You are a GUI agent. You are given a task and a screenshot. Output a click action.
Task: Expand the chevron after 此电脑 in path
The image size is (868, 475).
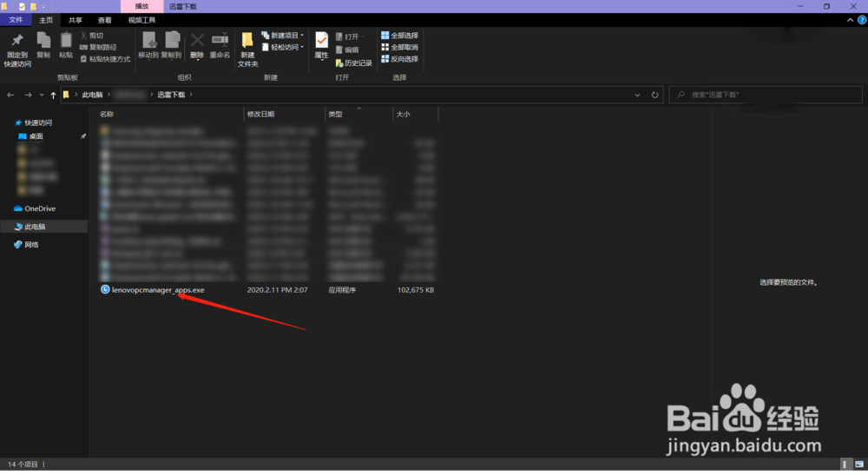click(x=108, y=95)
